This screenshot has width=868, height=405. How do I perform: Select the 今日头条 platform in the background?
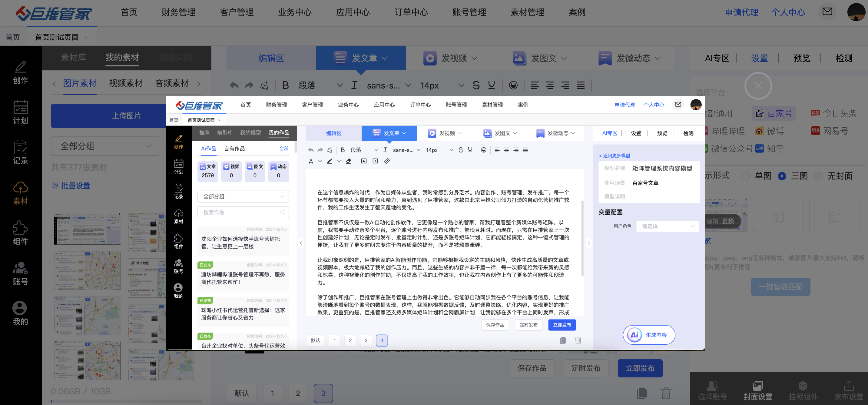pyautogui.click(x=834, y=113)
